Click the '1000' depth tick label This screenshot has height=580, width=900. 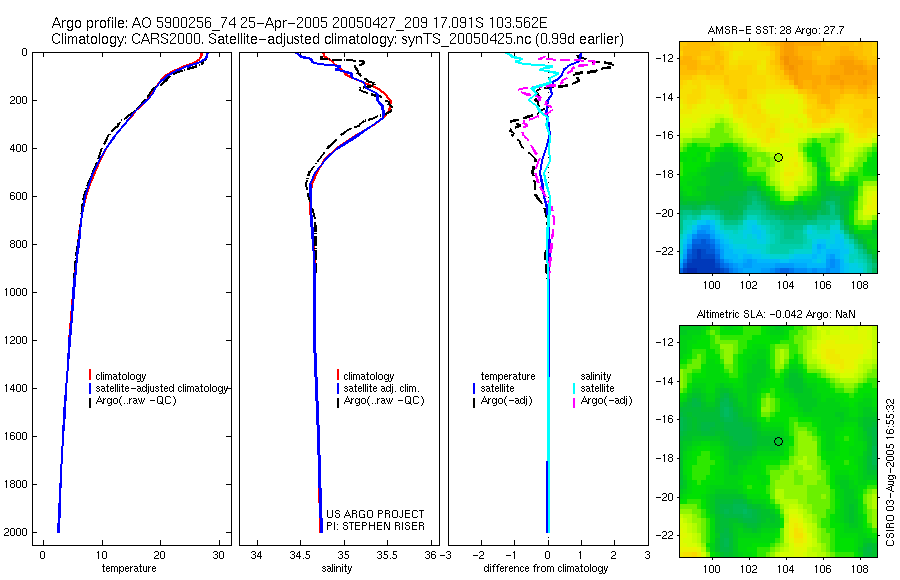pyautogui.click(x=15, y=292)
